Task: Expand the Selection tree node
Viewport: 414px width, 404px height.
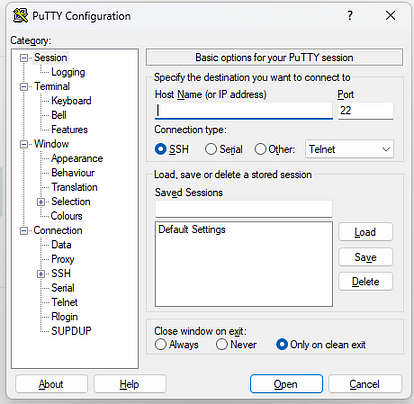Action: pos(41,202)
